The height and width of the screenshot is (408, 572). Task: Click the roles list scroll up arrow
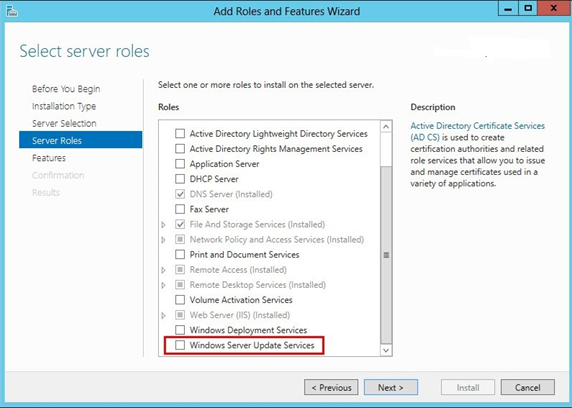point(386,127)
